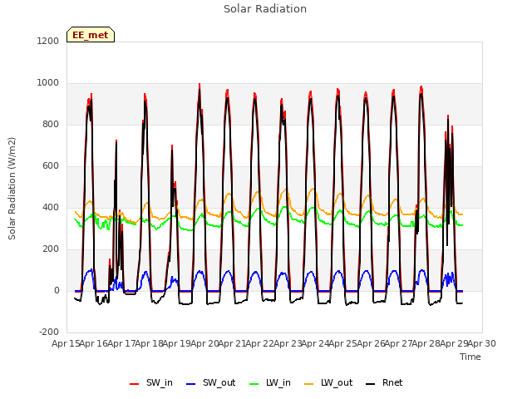This screenshot has height=399, width=532.
Task: Click the 0 y-axis tick label
Action: pos(57,291)
